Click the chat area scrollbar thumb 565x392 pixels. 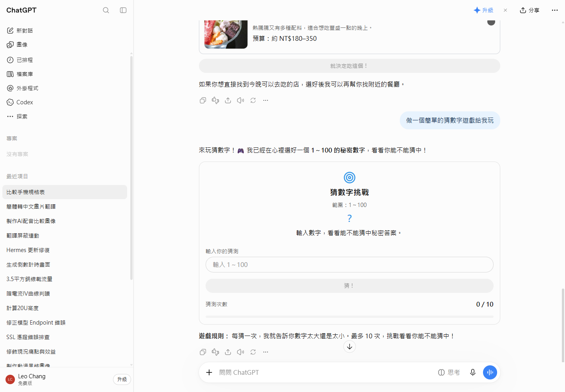563,325
